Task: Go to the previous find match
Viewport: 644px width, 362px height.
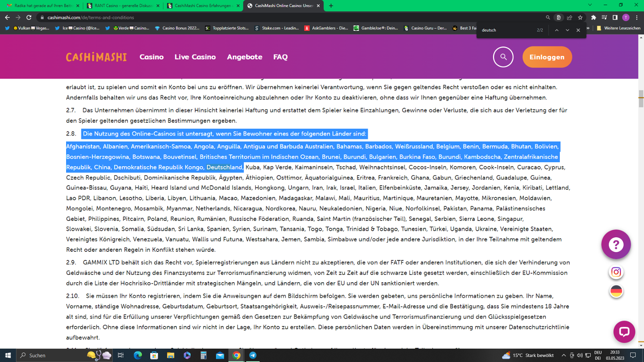Action: click(x=556, y=30)
